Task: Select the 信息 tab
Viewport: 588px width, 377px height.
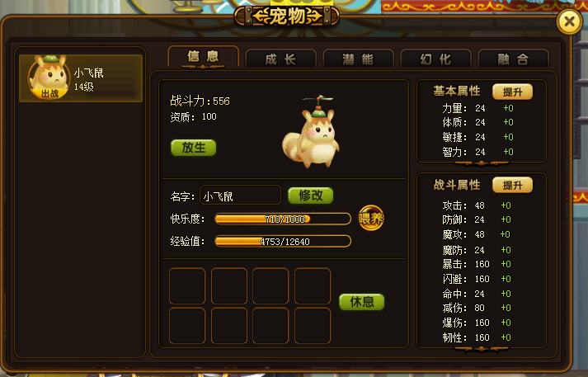Action: click(x=203, y=57)
